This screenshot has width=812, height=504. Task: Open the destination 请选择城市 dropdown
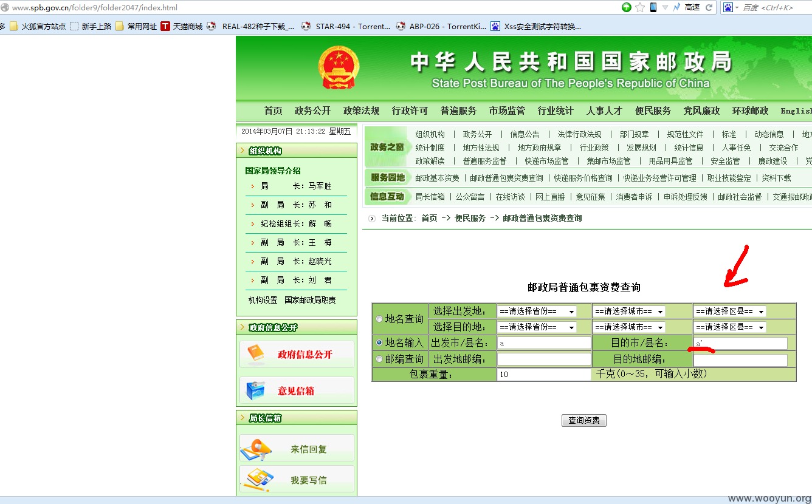628,327
